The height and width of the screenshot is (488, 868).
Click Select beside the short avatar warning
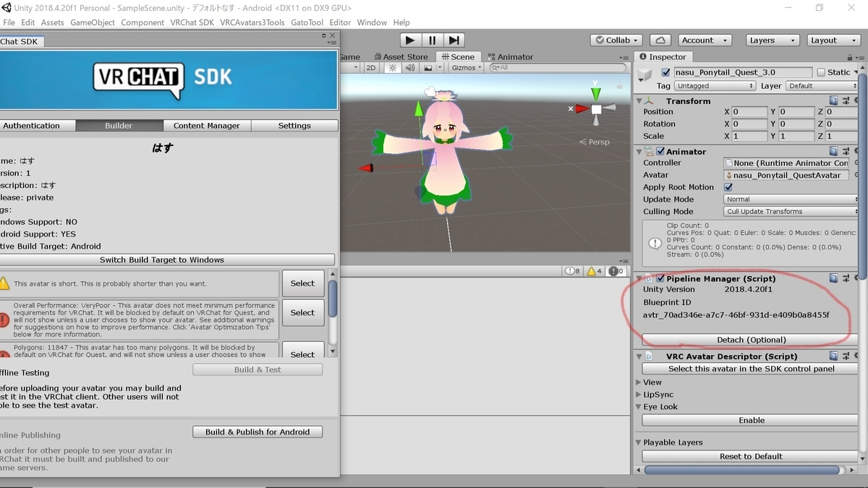[x=303, y=283]
